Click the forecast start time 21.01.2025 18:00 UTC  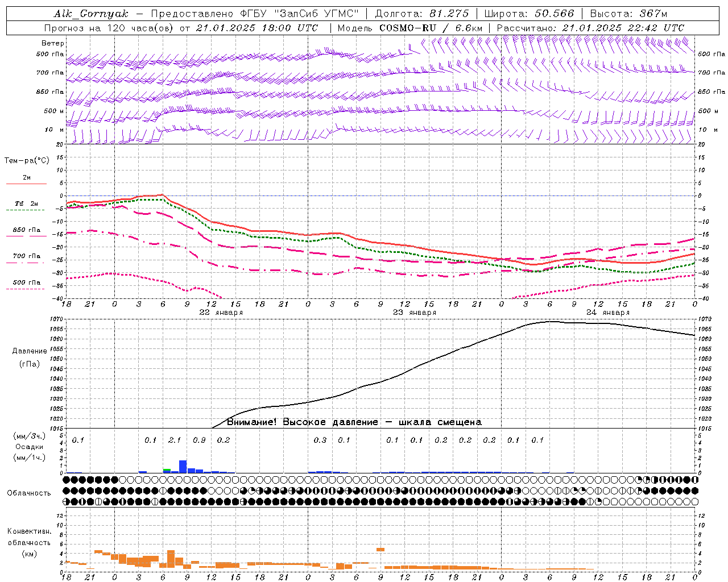(257, 28)
